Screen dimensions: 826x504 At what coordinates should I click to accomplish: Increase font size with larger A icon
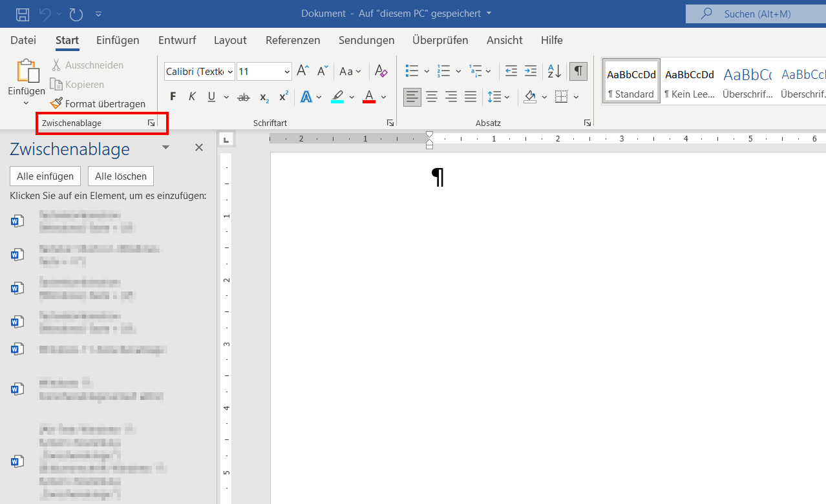302,71
